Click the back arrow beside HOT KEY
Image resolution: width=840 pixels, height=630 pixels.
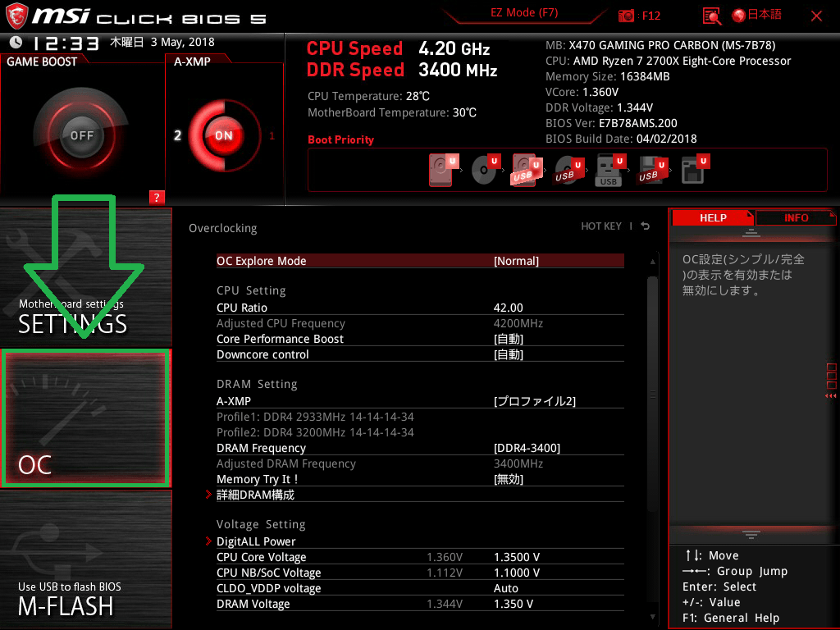[x=646, y=226]
